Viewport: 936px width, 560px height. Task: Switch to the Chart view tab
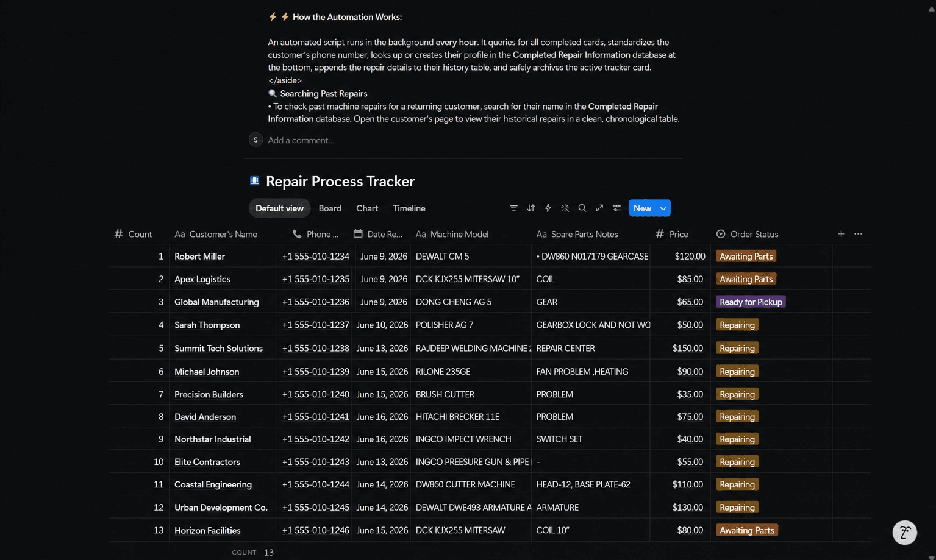pos(367,208)
